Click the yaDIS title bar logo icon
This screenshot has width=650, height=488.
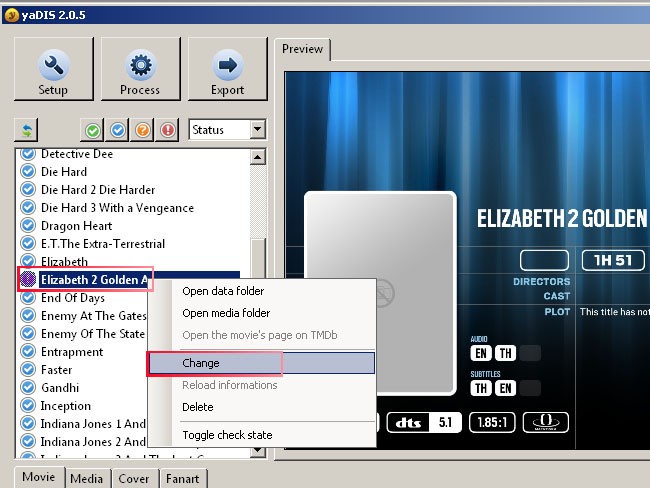pos(12,15)
